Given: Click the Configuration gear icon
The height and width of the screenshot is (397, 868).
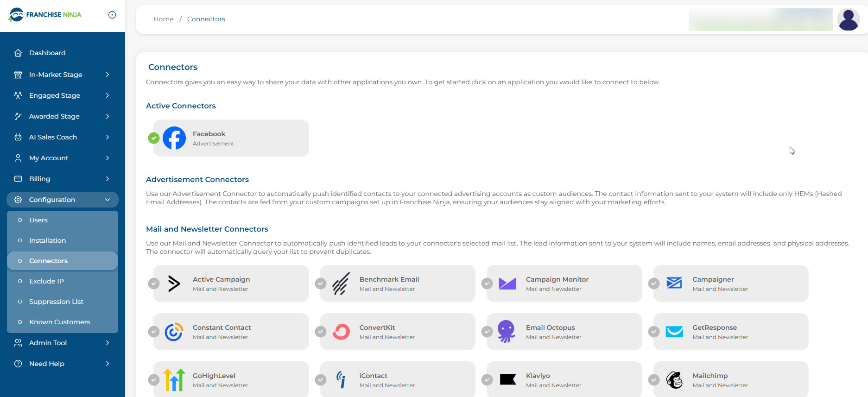Looking at the screenshot, I should [x=18, y=200].
